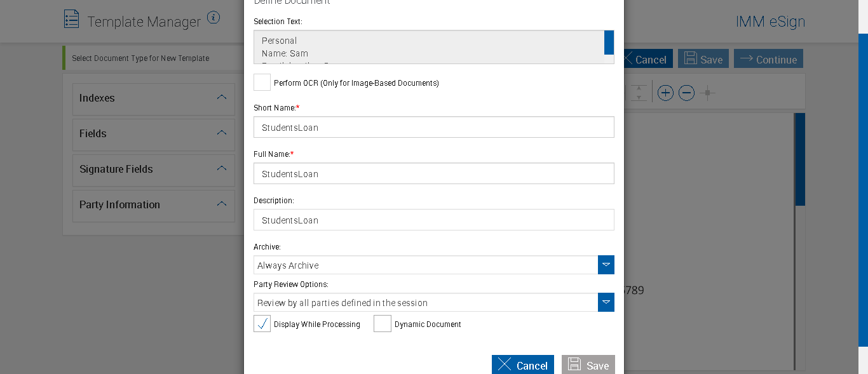This screenshot has height=374, width=868.
Task: Click the background Continue arrow button
Action: click(768, 59)
